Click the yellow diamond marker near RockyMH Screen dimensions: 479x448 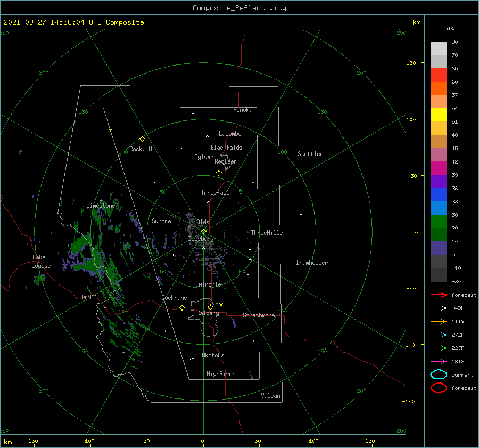coord(142,139)
